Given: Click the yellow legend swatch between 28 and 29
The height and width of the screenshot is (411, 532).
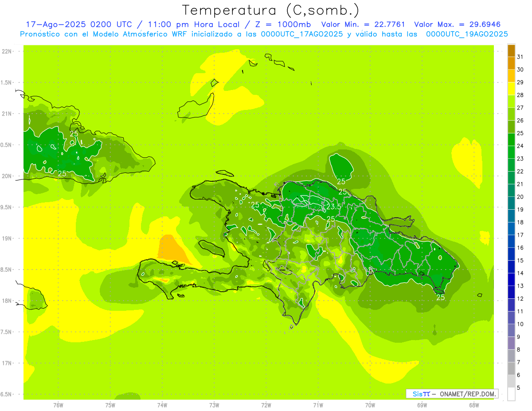Looking at the screenshot, I should [x=511, y=88].
